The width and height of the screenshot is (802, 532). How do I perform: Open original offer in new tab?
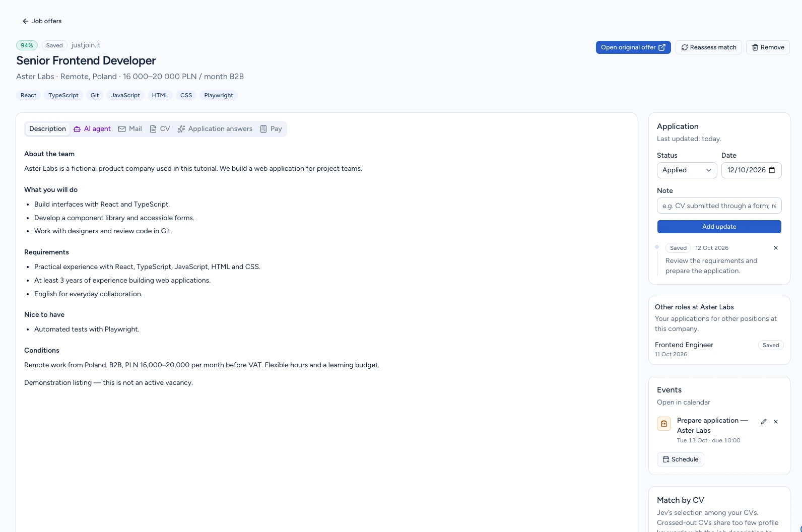click(633, 47)
